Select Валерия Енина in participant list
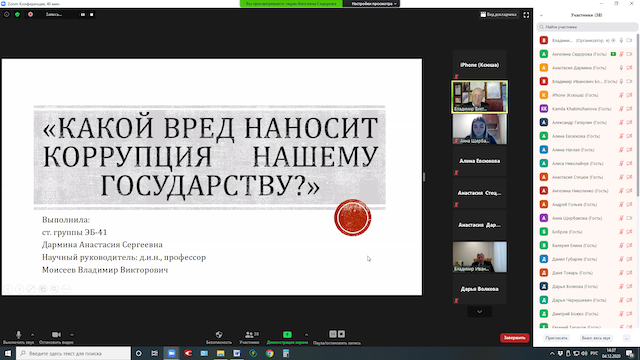 [587, 245]
